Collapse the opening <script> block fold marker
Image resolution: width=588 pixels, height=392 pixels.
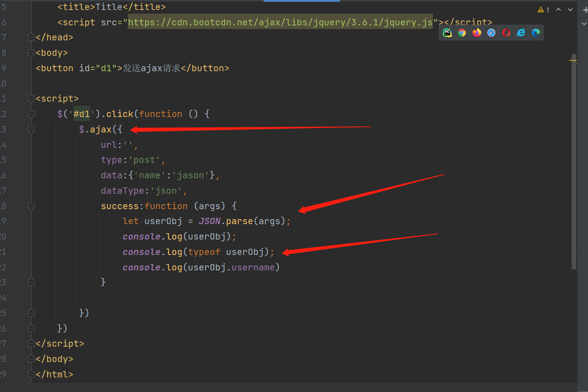click(x=31, y=98)
